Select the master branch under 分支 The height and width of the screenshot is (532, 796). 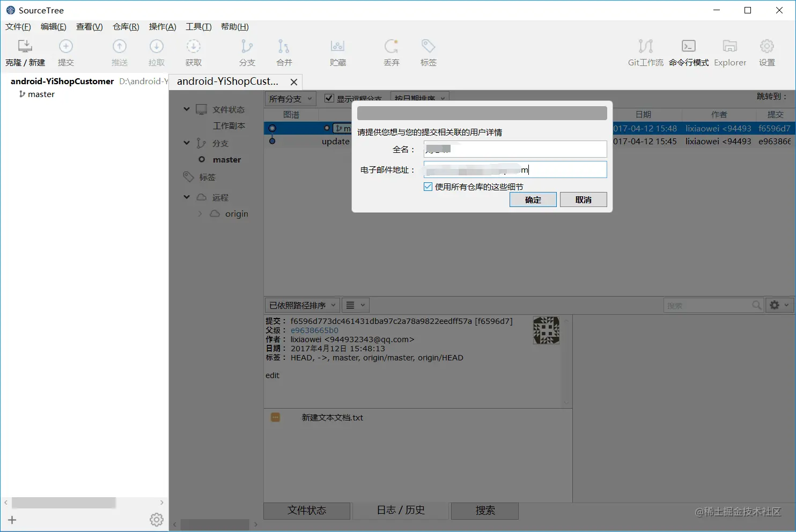pyautogui.click(x=227, y=159)
